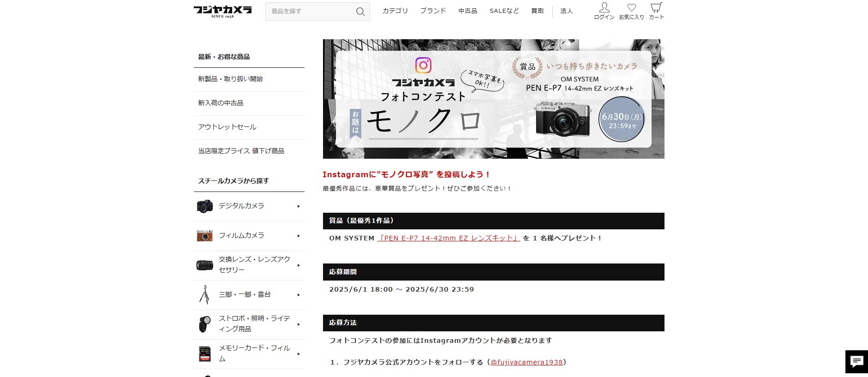Expand arrow next to 交換レンズ・レンズアクセサリー
868x377 pixels.
[299, 265]
